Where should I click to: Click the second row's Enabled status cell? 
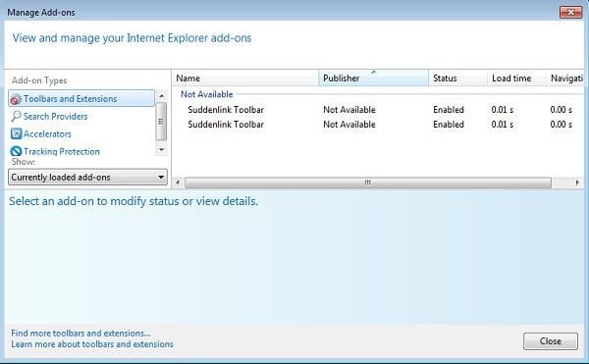pos(449,125)
